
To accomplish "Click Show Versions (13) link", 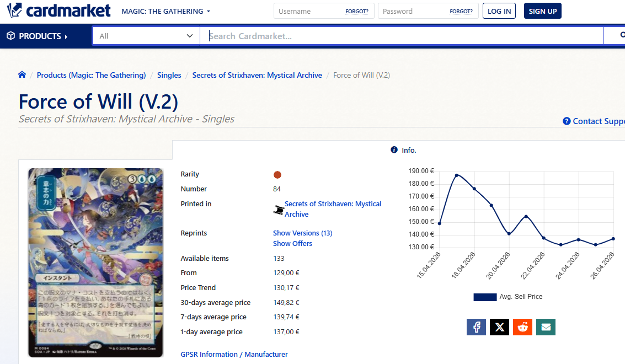I will pyautogui.click(x=302, y=233).
